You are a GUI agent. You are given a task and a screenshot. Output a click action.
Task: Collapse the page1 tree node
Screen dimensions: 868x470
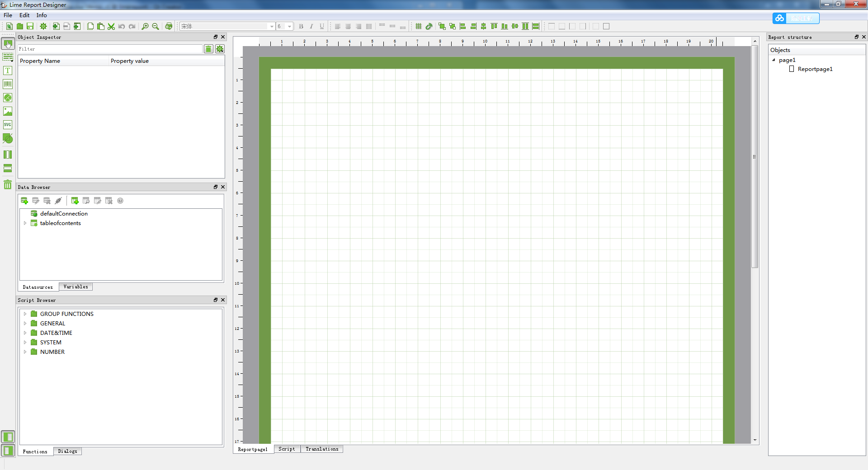[x=774, y=60]
